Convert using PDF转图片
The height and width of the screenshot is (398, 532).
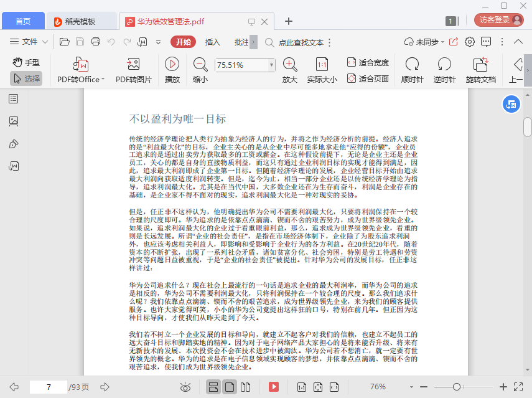134,70
